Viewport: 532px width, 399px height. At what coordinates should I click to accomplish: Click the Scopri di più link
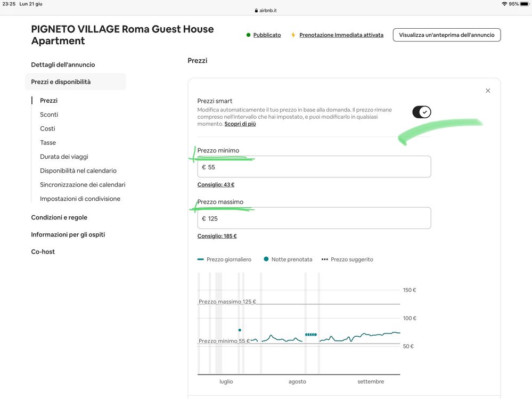coord(240,124)
